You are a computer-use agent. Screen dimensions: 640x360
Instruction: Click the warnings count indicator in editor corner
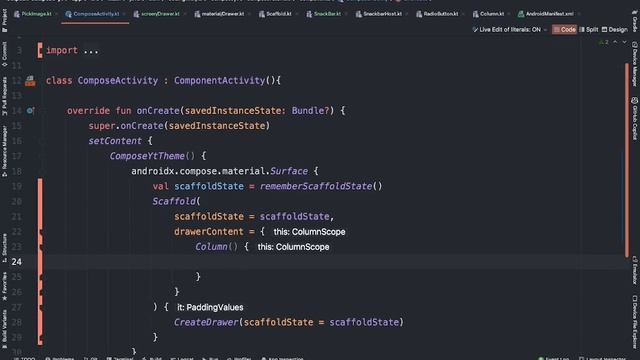604,42
